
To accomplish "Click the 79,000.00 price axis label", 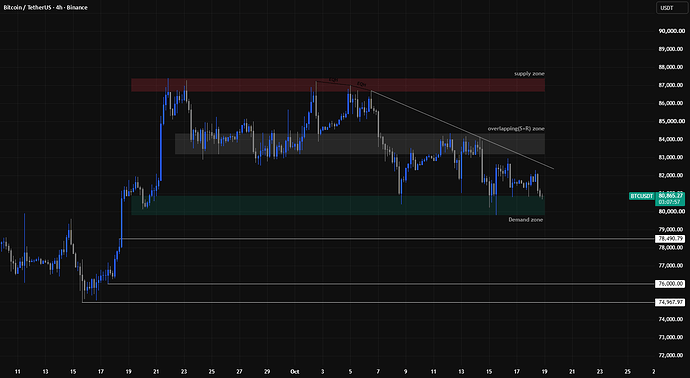I will coord(672,230).
